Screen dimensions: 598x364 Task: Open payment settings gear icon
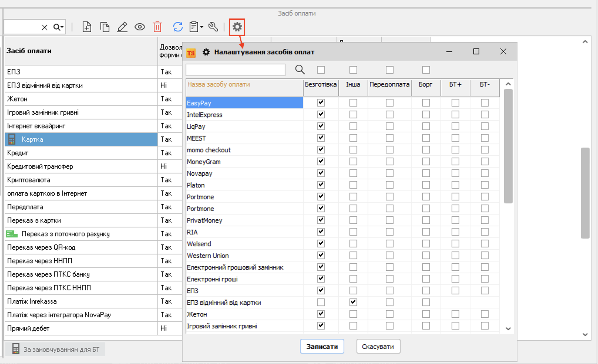(237, 27)
